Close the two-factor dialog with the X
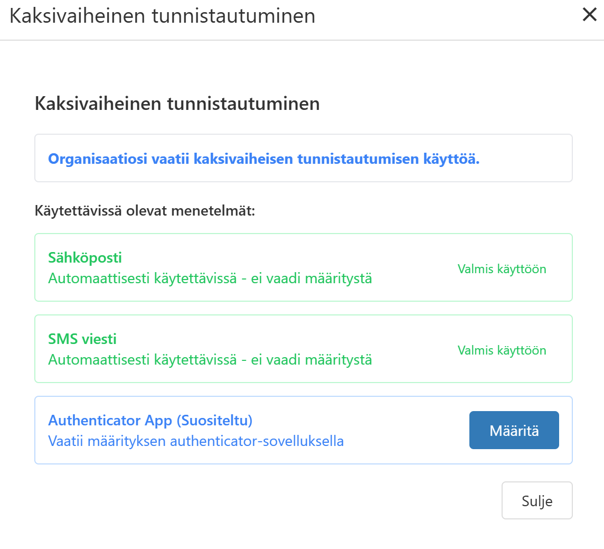 coord(590,15)
